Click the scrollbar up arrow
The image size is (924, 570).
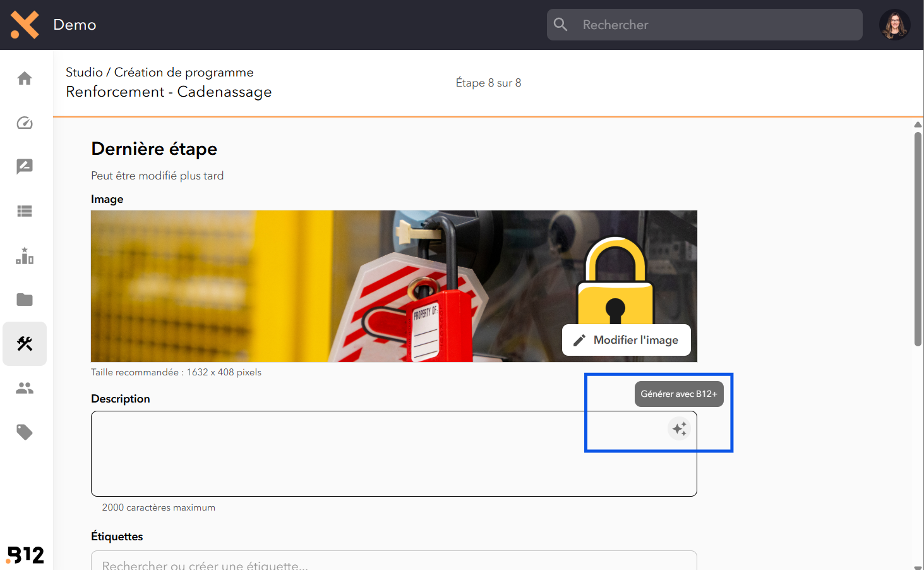point(918,124)
